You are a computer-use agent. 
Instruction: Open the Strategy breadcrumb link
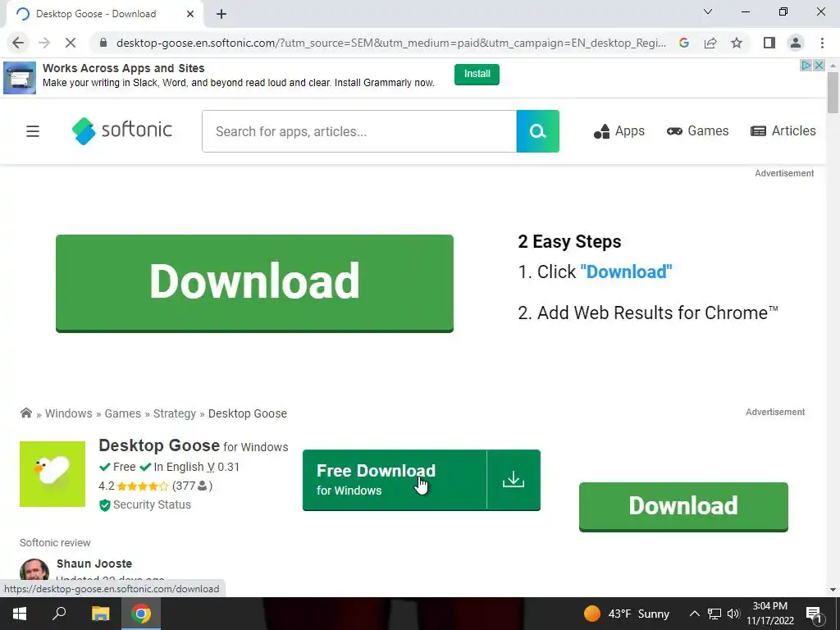click(175, 413)
